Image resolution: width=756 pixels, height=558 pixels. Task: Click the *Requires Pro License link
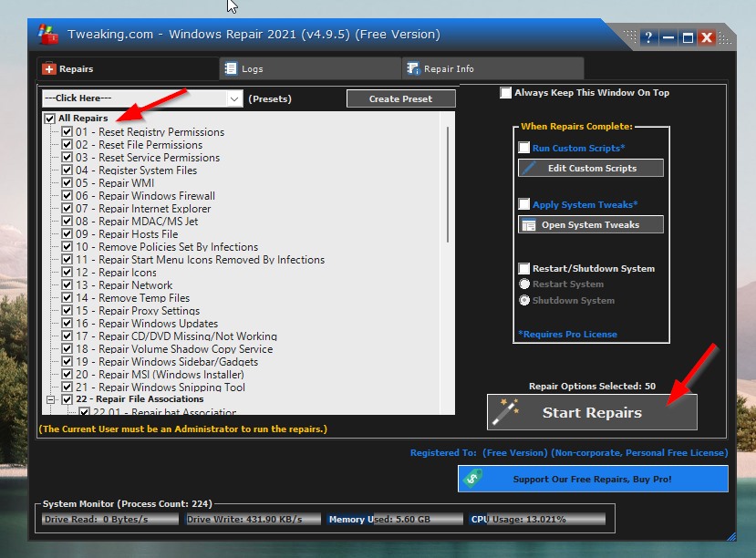567,334
